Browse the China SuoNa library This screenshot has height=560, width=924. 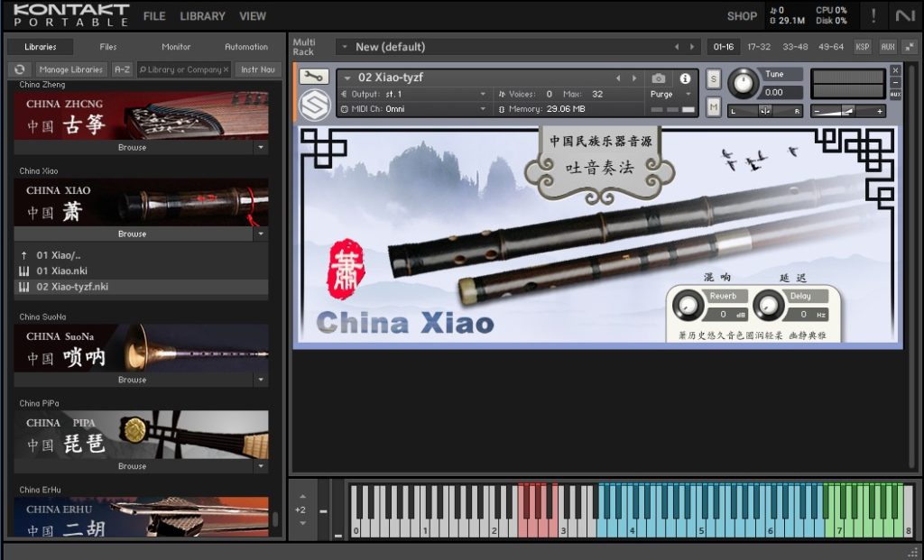click(134, 380)
